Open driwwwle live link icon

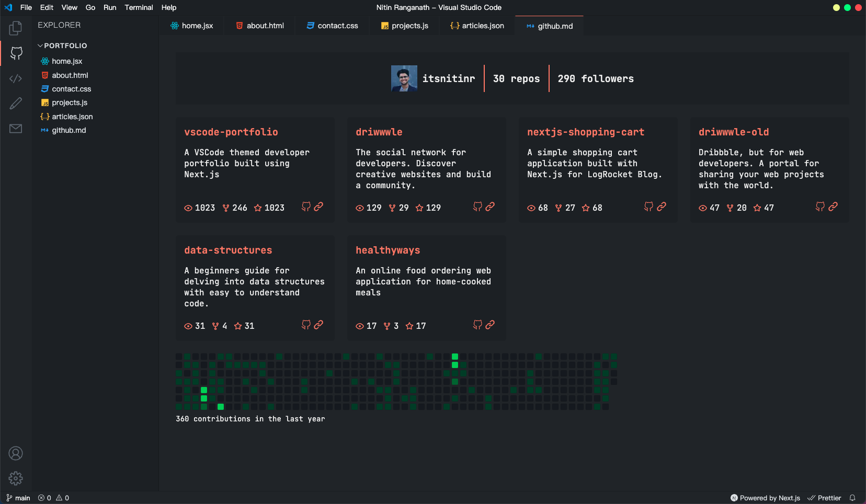490,207
